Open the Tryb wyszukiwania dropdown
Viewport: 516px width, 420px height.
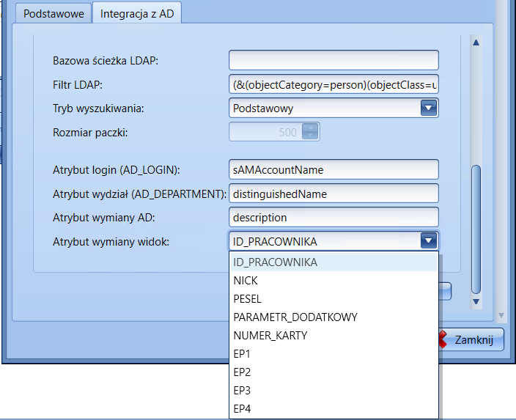click(x=428, y=108)
